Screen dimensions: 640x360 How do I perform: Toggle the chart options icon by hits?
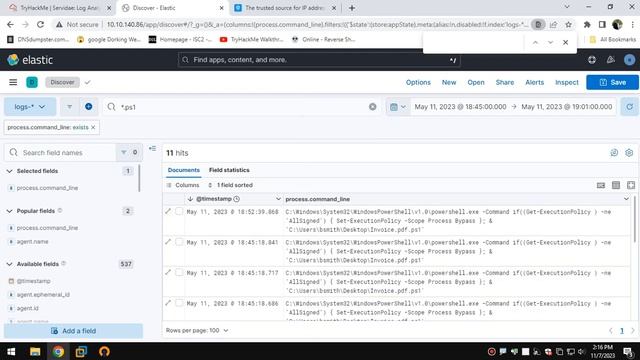pyautogui.click(x=614, y=153)
